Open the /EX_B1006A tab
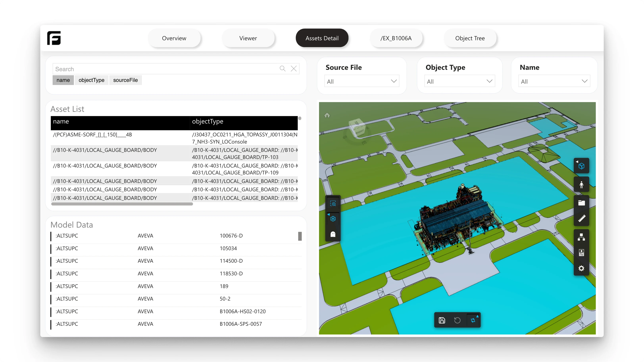 click(x=396, y=38)
